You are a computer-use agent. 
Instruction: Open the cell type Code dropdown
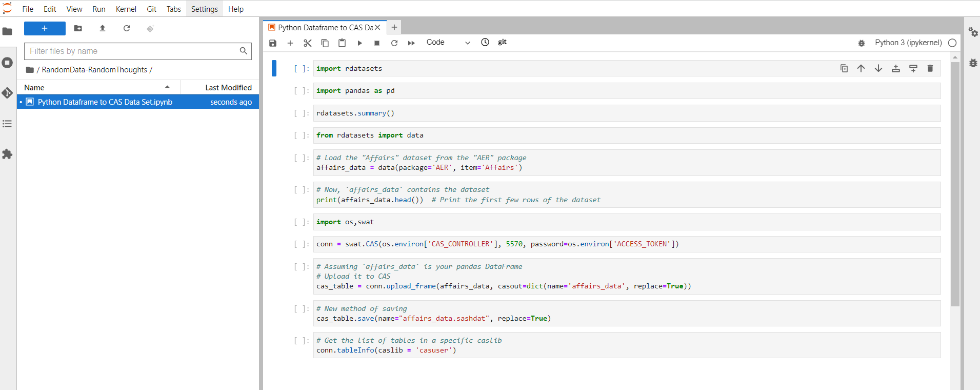(x=448, y=43)
